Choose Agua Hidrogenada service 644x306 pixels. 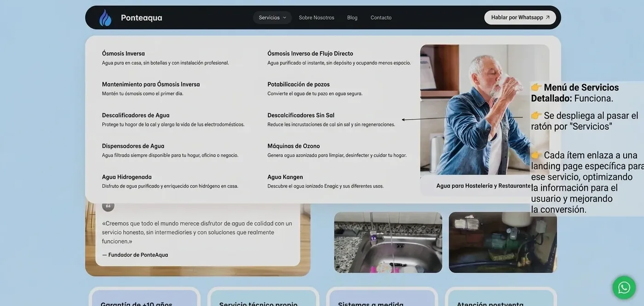[126, 177]
